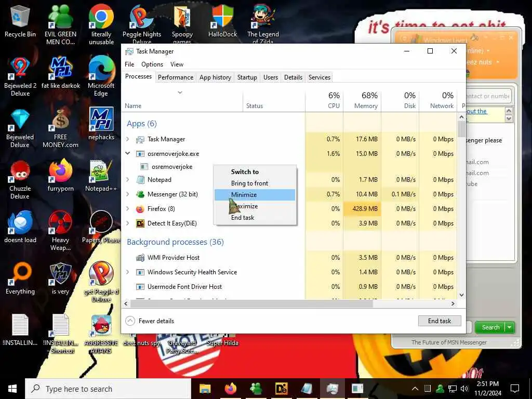Screen dimensions: 532x399
Task: Expand the Task Manager process row
Action: tap(128, 139)
